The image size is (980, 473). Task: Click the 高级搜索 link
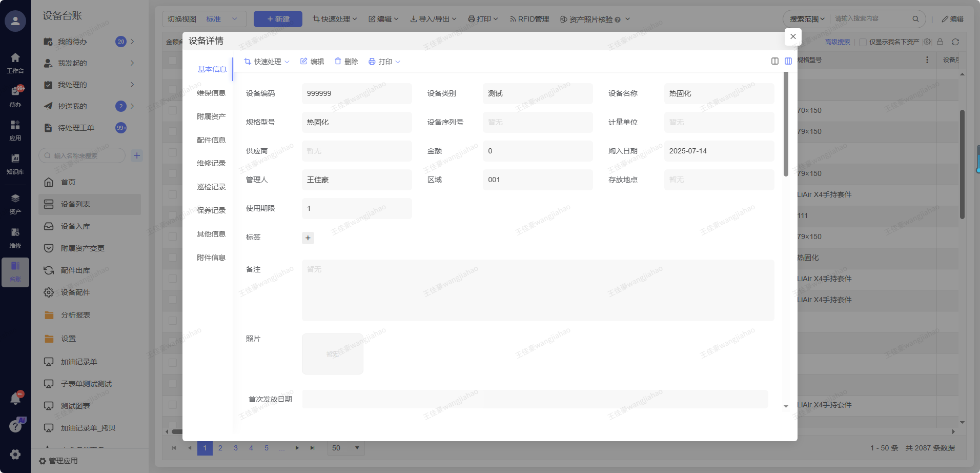tap(837, 42)
